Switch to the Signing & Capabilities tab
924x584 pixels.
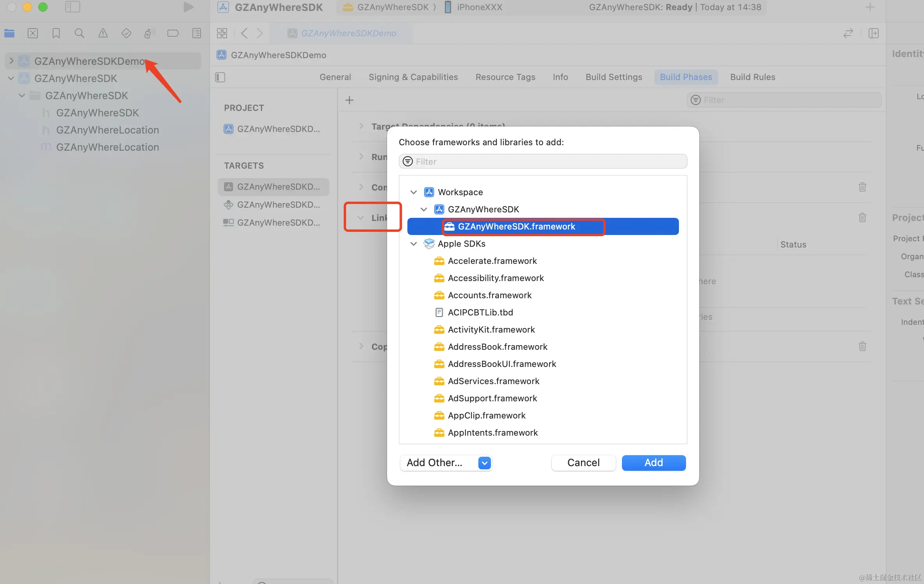pos(413,77)
